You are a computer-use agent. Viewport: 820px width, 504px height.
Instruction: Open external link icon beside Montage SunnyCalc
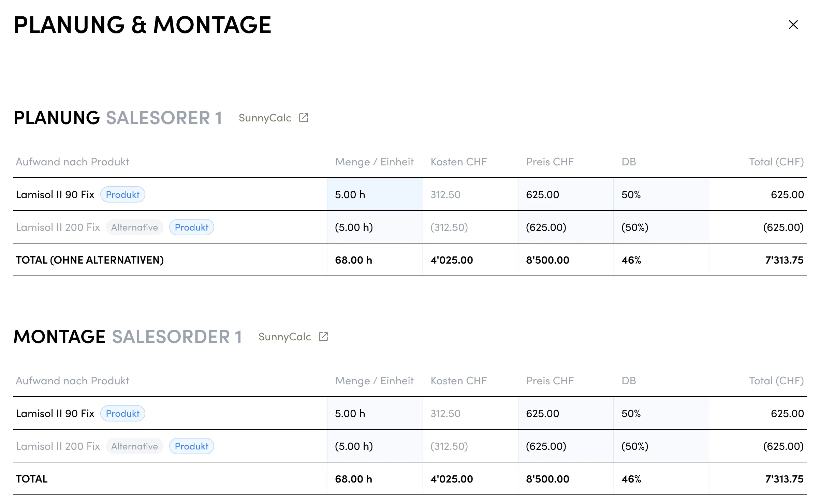pyautogui.click(x=323, y=337)
